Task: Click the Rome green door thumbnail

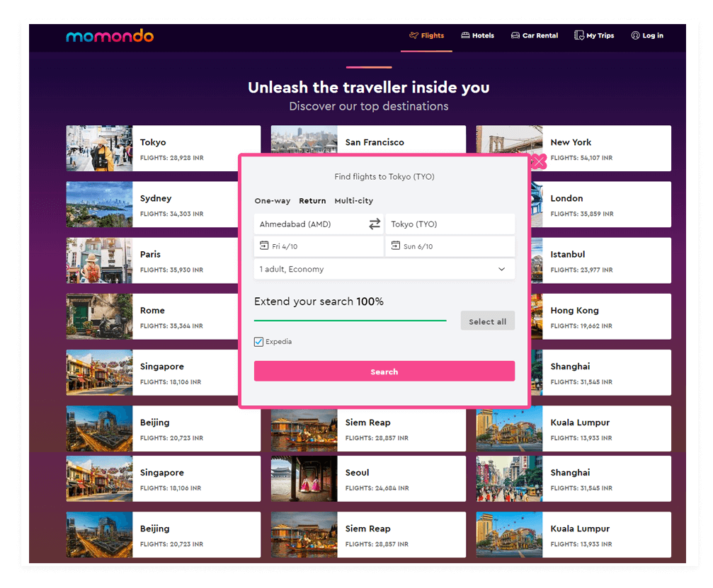Action: pyautogui.click(x=99, y=316)
